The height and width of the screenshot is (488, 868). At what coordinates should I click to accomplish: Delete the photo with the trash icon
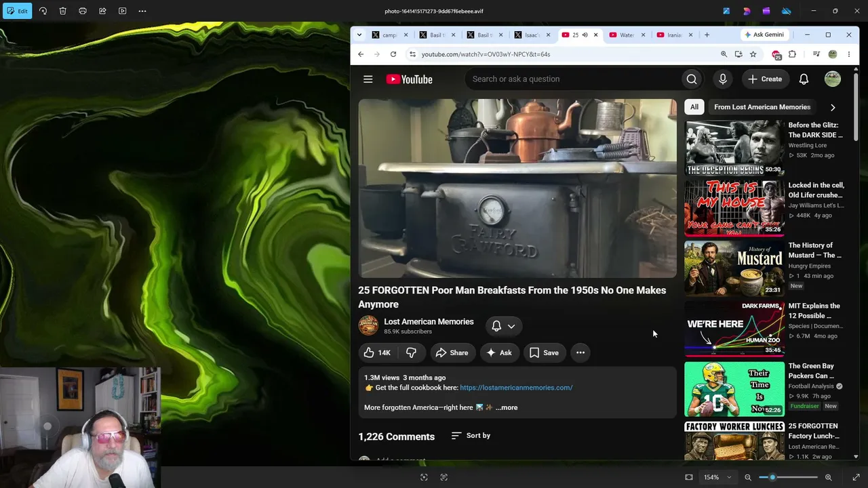pyautogui.click(x=62, y=11)
